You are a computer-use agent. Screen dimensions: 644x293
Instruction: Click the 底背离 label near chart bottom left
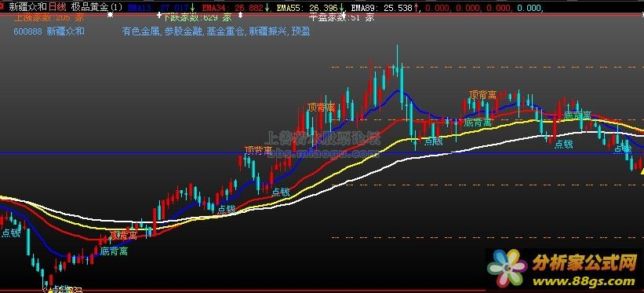[x=114, y=251]
